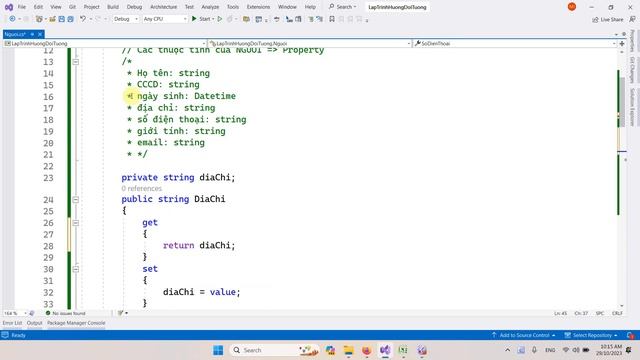Expand the Start button dropdown arrow
Image resolution: width=640 pixels, height=360 pixels.
point(213,19)
